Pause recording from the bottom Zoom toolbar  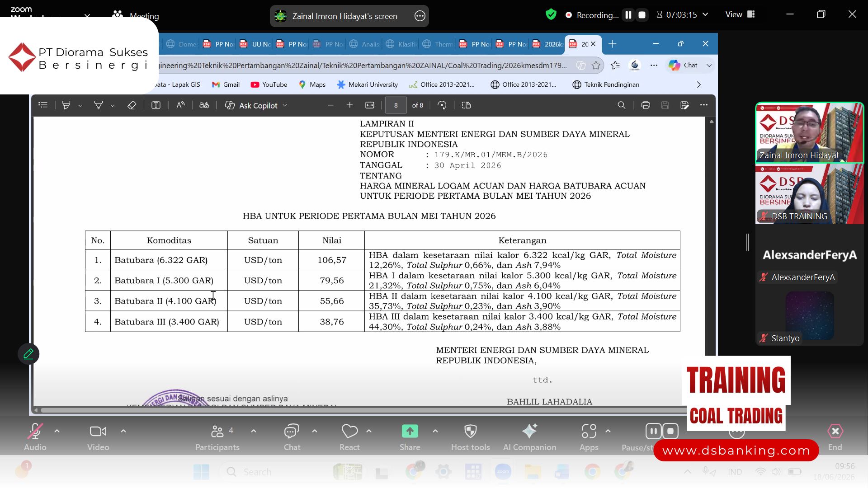[x=653, y=431]
